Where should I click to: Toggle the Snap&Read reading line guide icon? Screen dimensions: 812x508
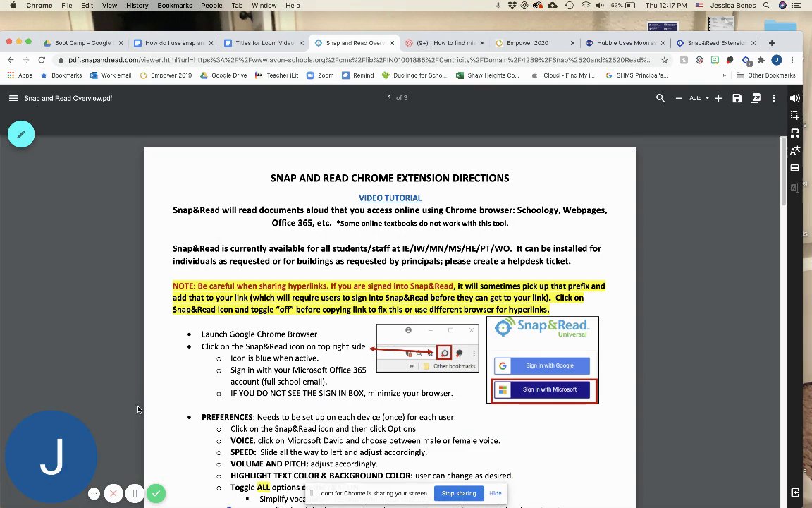click(x=794, y=168)
